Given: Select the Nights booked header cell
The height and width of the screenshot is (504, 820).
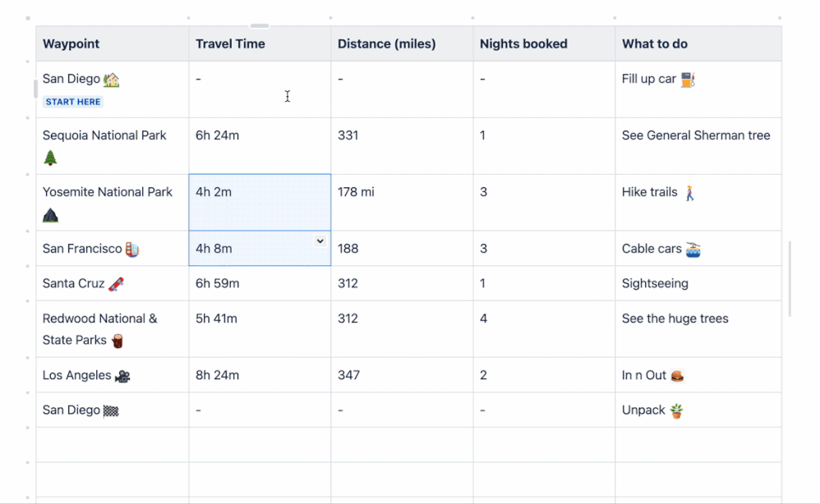Looking at the screenshot, I should (x=544, y=44).
